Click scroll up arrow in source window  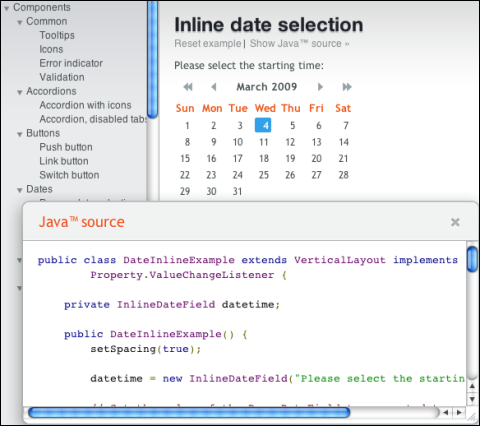tap(472, 386)
